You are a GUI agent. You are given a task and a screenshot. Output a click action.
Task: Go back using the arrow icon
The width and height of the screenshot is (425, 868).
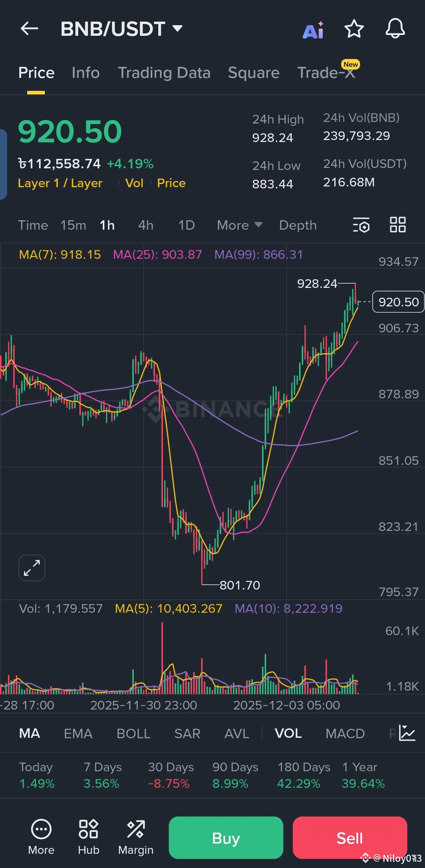click(30, 28)
